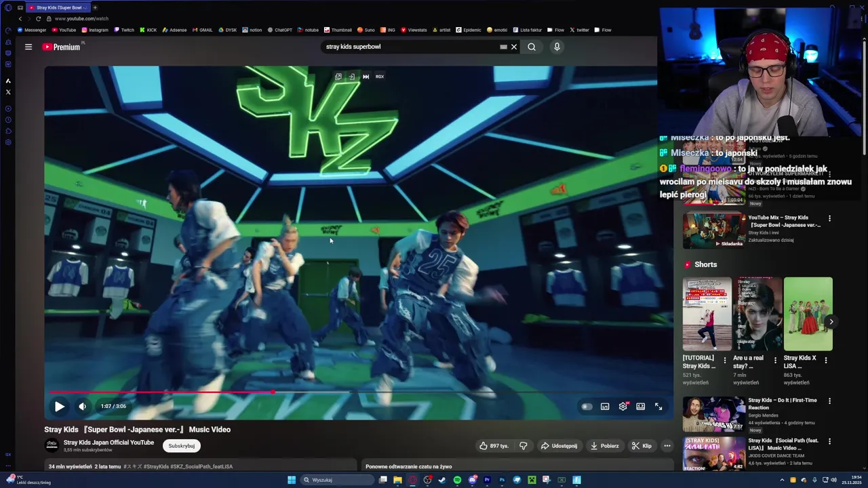
Task: Open YouTube Mix Stray Kids playlist thumbnail
Action: tap(713, 230)
